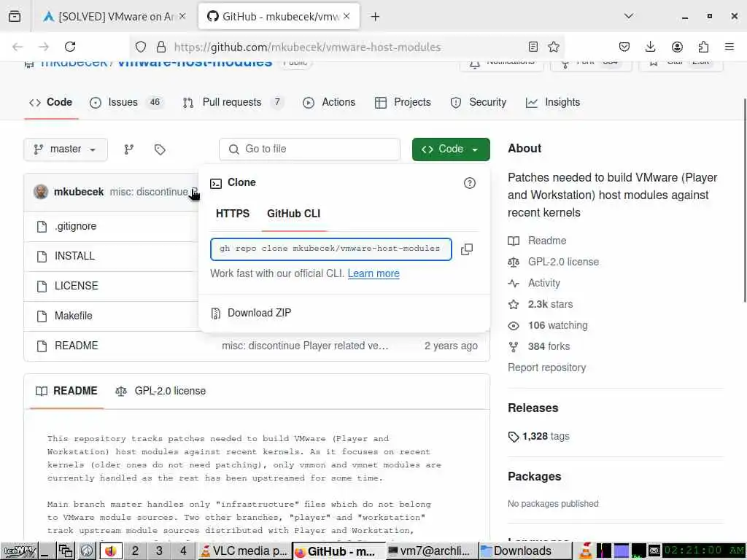
Task: Click the Go to file search field
Action: [x=309, y=149]
